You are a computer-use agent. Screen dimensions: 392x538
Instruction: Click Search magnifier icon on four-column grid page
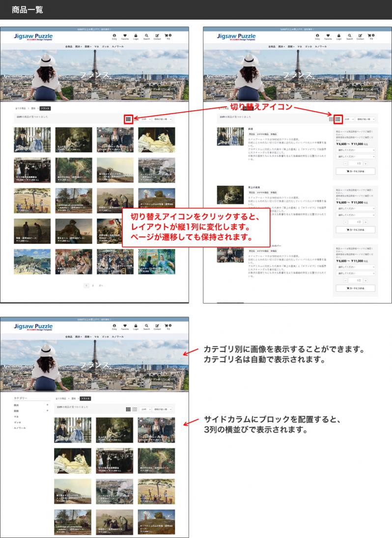[146, 36]
